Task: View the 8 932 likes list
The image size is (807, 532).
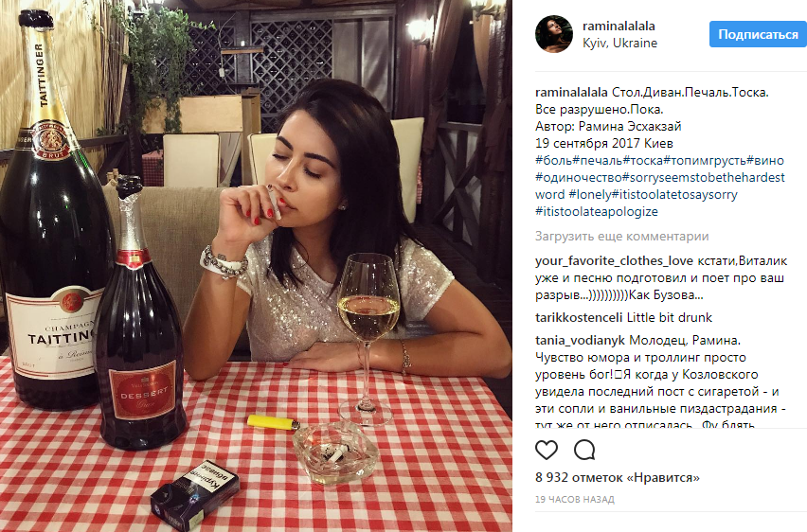Action: pos(618,477)
